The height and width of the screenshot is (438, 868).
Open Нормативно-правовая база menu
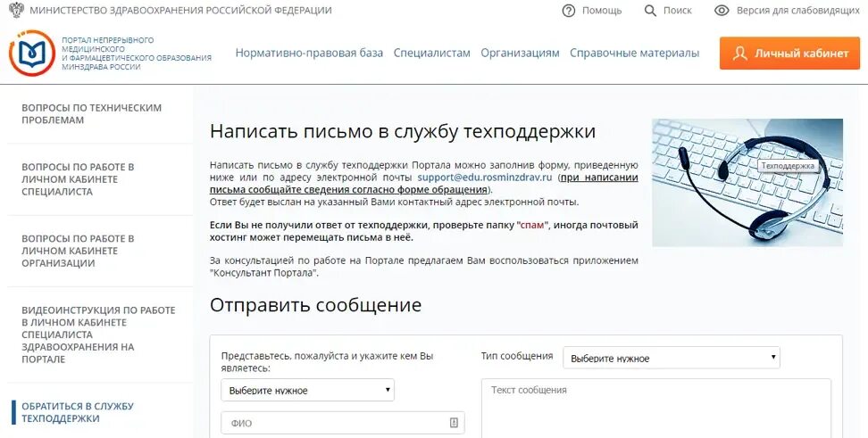[309, 54]
